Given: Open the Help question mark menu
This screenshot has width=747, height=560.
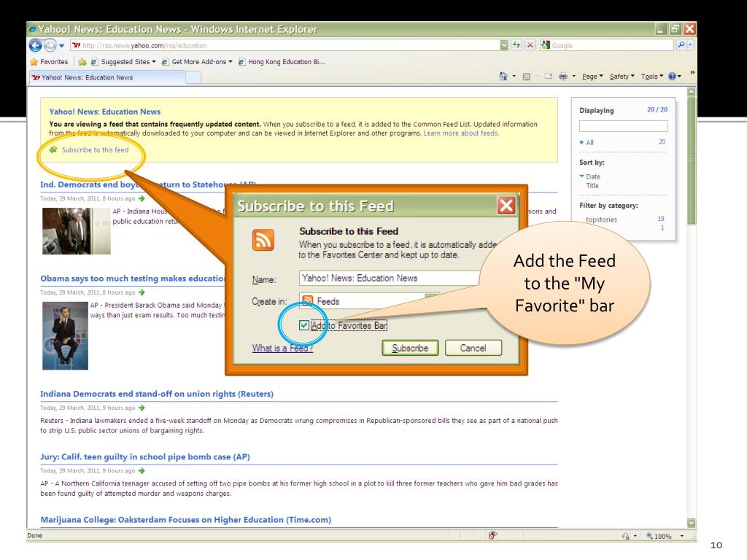Looking at the screenshot, I should 675,76.
